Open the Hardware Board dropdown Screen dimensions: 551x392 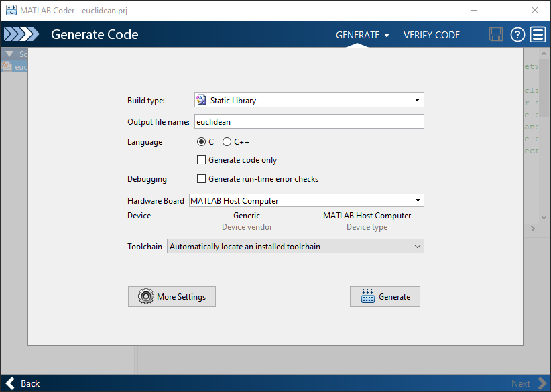click(418, 200)
